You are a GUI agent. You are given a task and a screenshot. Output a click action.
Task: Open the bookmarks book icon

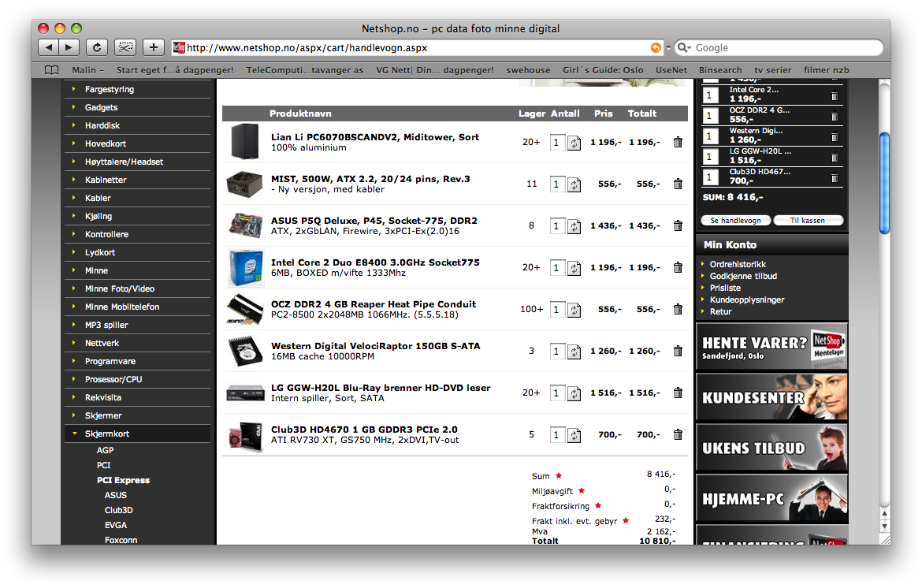point(52,70)
